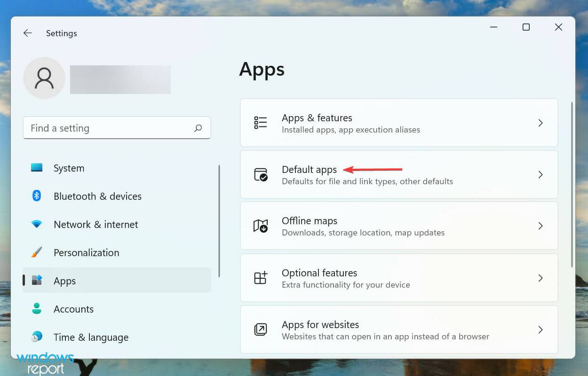This screenshot has width=588, height=376.
Task: Click the Apps & features icon
Action: click(x=261, y=123)
